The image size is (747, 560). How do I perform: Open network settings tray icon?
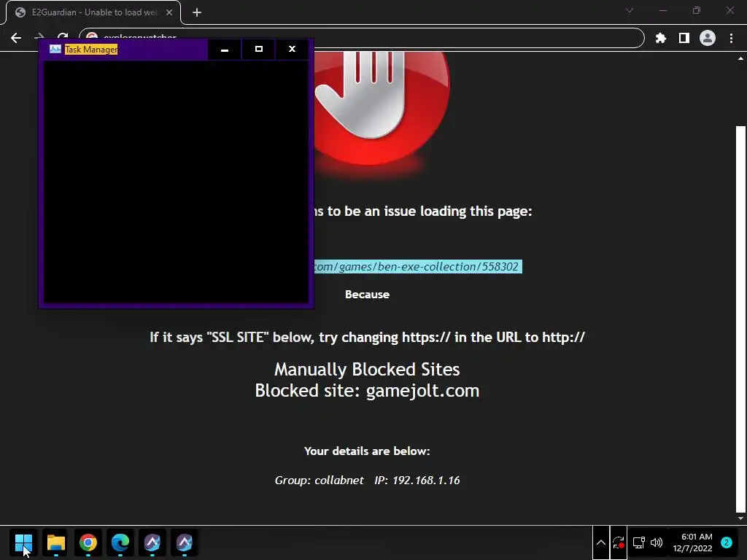(x=638, y=542)
